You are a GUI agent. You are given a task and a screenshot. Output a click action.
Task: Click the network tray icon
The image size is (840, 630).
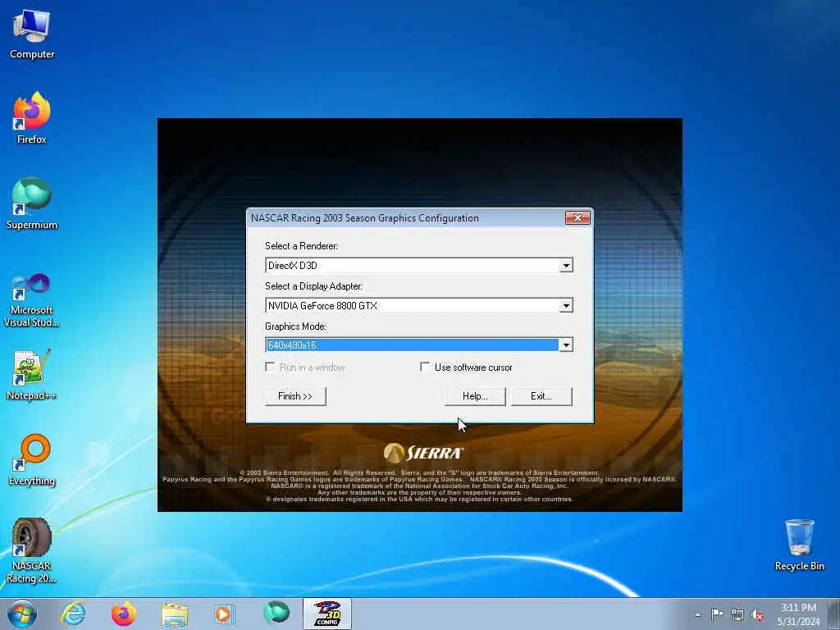tap(737, 615)
